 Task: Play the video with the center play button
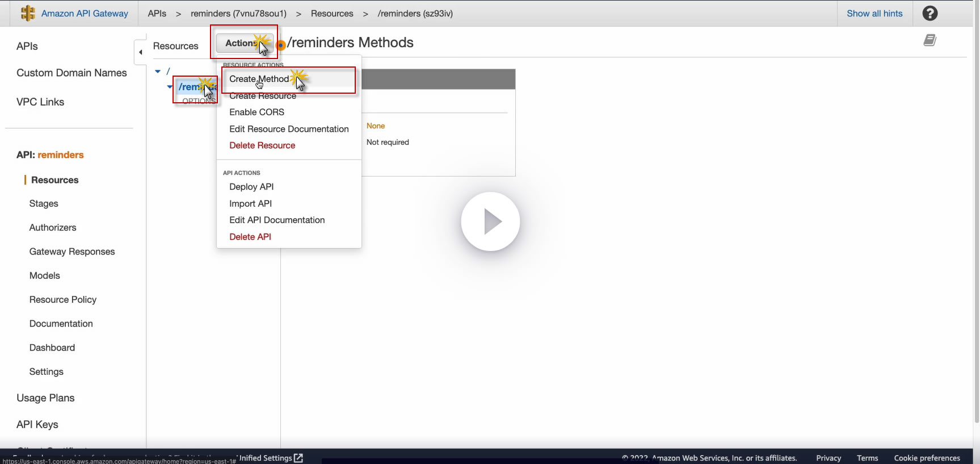490,221
